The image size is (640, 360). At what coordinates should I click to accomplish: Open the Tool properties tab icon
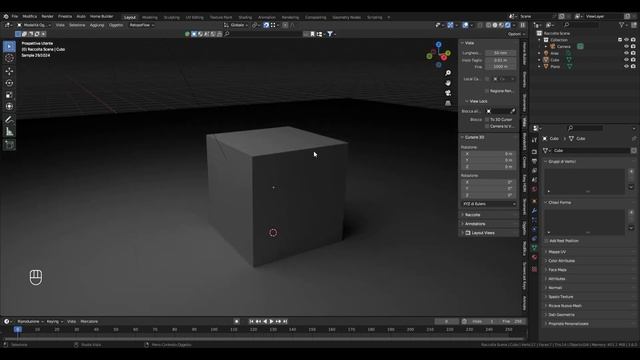click(534, 140)
